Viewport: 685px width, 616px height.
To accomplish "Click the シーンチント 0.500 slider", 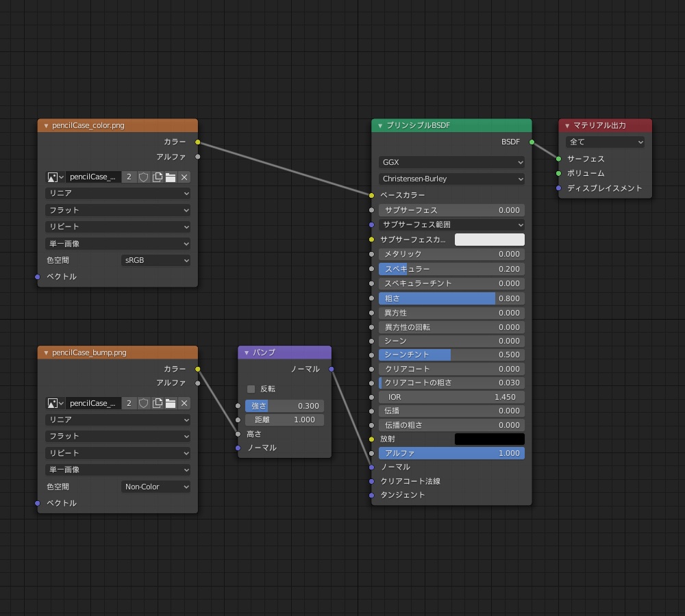I will [451, 355].
